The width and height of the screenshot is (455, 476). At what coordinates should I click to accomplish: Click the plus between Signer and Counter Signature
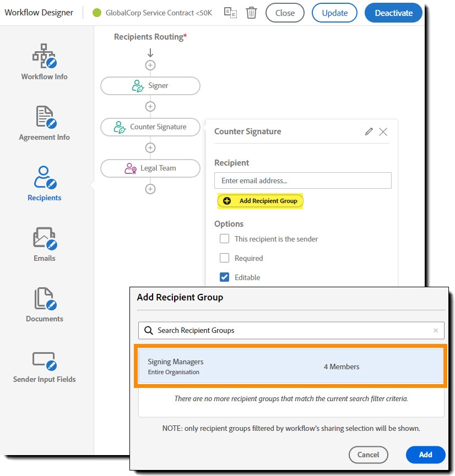[150, 106]
